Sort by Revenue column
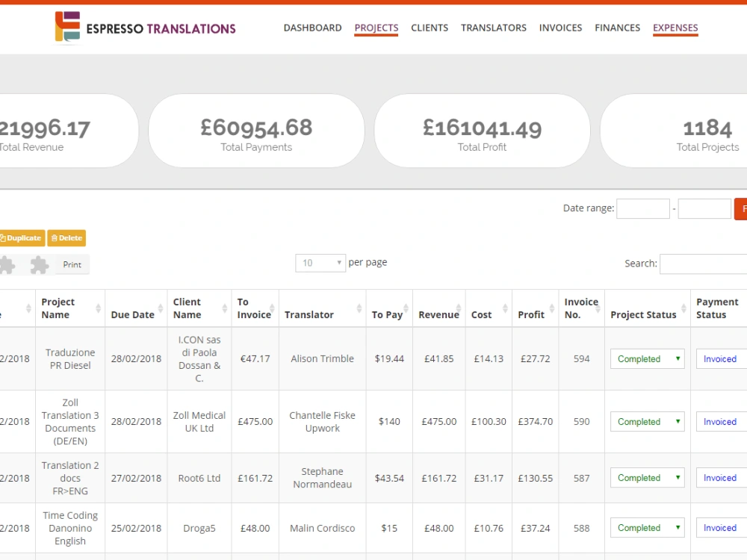This screenshot has width=747, height=560. [x=438, y=308]
